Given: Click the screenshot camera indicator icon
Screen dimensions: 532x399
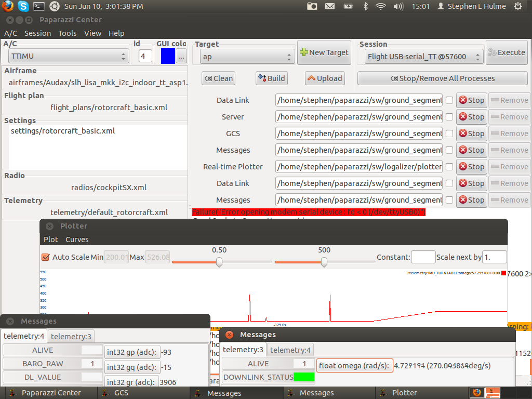Looking at the screenshot, I should click(312, 6).
